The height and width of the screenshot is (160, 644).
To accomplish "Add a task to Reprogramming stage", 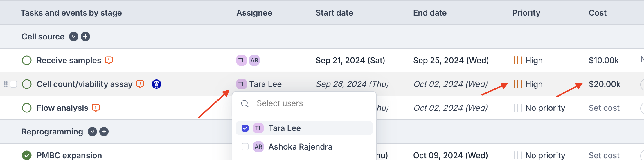I will click(104, 132).
